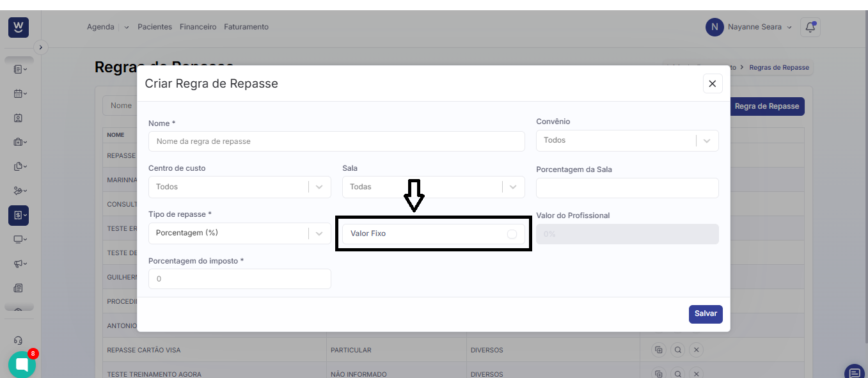Open the monitor sidebar icon
The image size is (868, 378).
(20, 240)
